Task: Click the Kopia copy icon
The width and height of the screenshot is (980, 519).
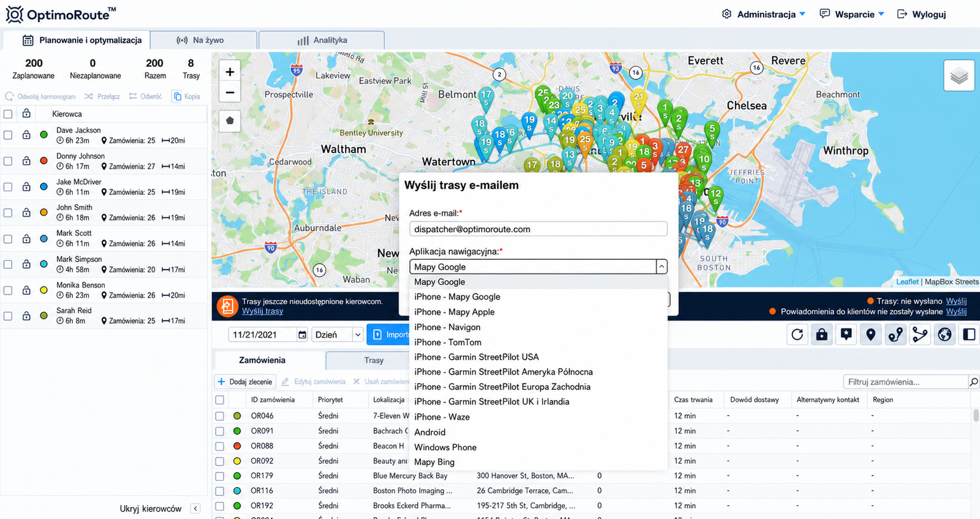Action: (177, 96)
